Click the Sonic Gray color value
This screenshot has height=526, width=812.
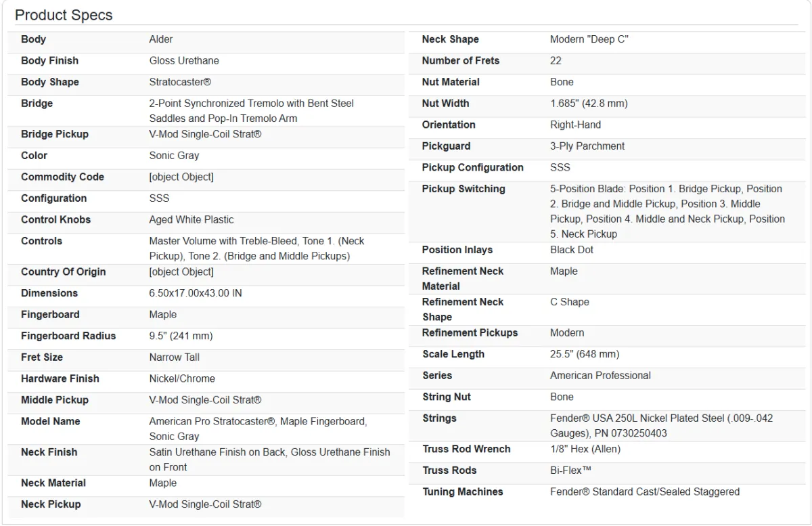coord(174,156)
